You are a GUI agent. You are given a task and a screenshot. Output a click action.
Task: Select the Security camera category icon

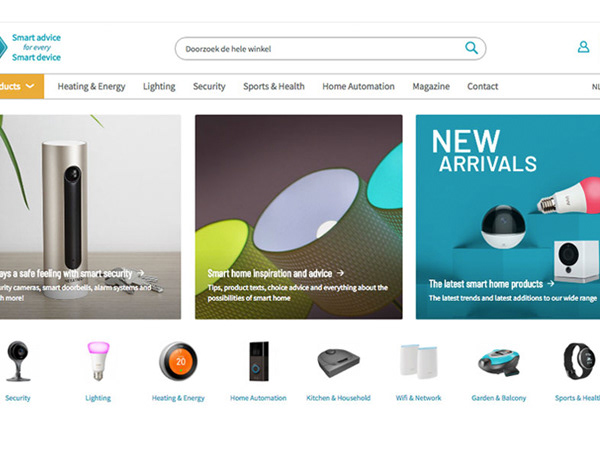[18, 361]
